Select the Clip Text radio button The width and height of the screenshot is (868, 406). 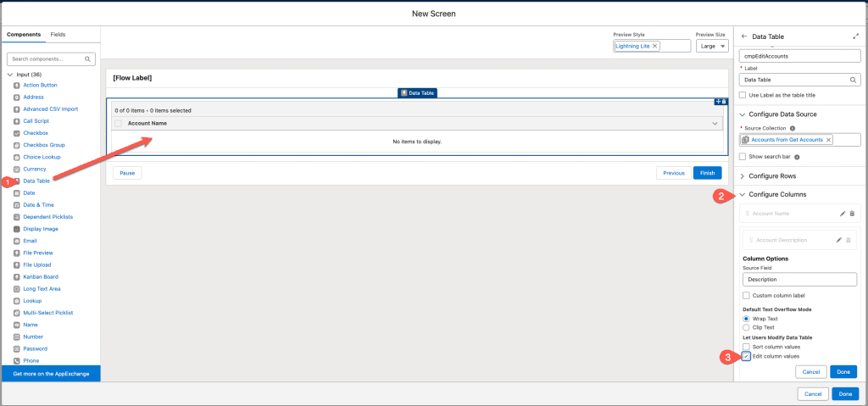(x=746, y=327)
